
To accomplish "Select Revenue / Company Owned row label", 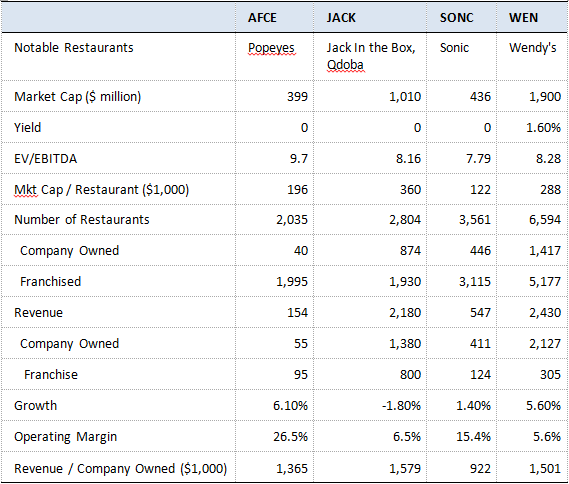I will [120, 469].
